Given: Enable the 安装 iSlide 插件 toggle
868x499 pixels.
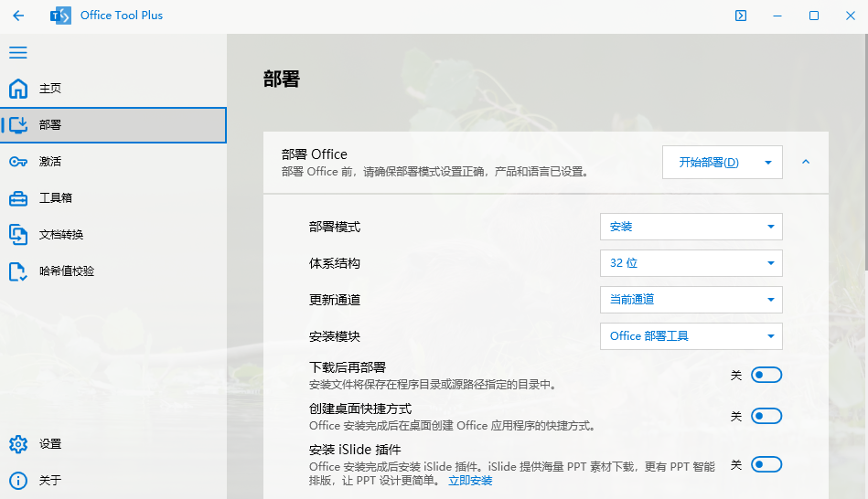Looking at the screenshot, I should tap(766, 464).
